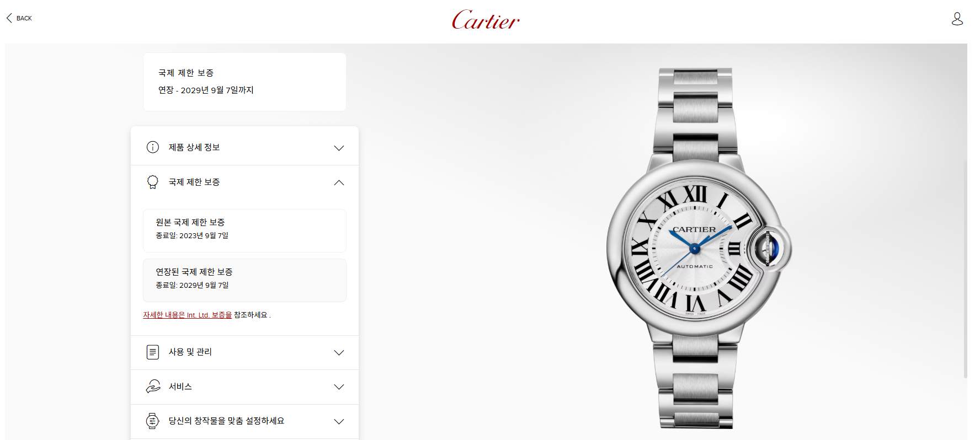Click the warranty ribbon icon beside 국제 제한 보증

[x=153, y=182]
